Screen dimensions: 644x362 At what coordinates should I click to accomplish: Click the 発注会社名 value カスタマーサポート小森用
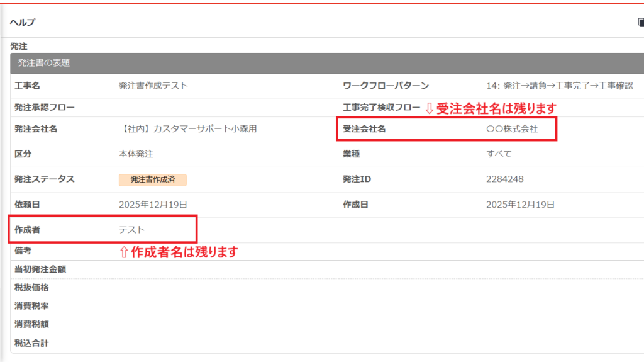click(x=187, y=129)
